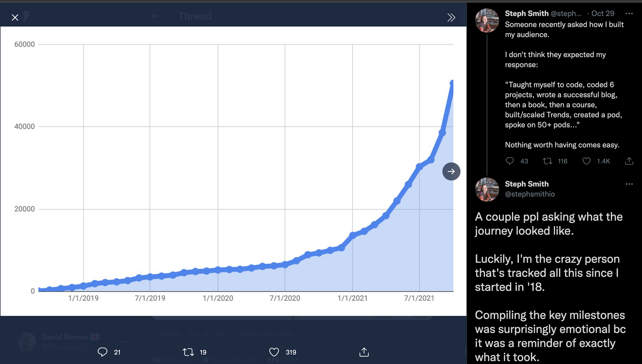Open Steph Smith's avatar on the second tweet
The height and width of the screenshot is (364, 642).
point(487,189)
